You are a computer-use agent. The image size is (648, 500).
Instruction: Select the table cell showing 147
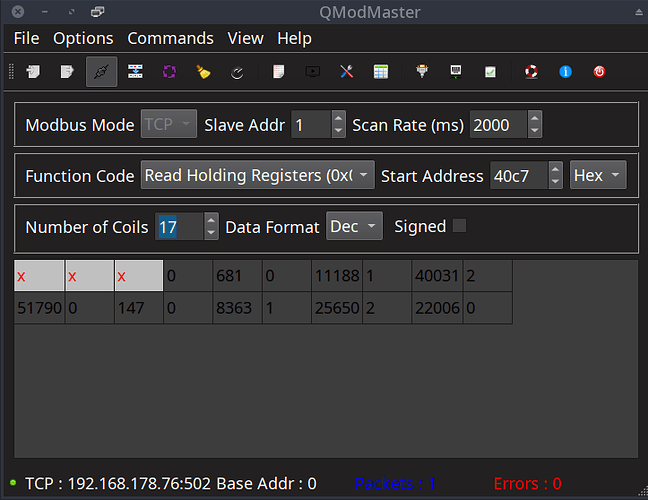tap(138, 308)
